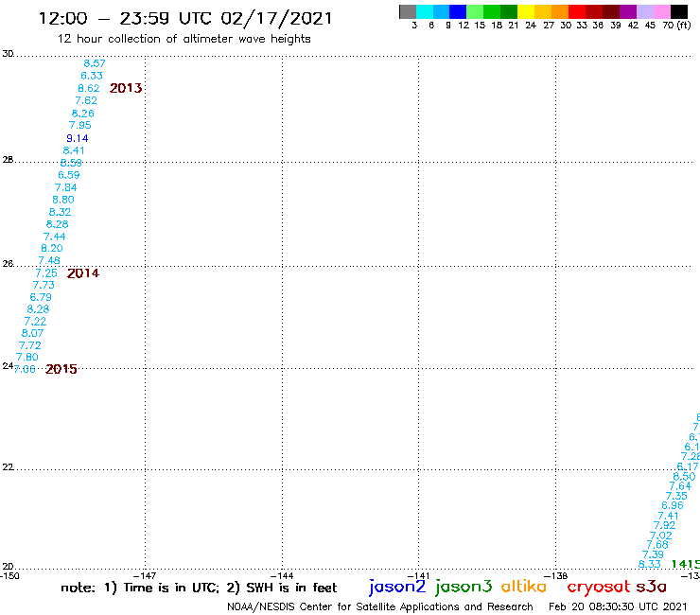Click the wave height value 8.07
Screen dimensions: 700x615
(x=32, y=333)
